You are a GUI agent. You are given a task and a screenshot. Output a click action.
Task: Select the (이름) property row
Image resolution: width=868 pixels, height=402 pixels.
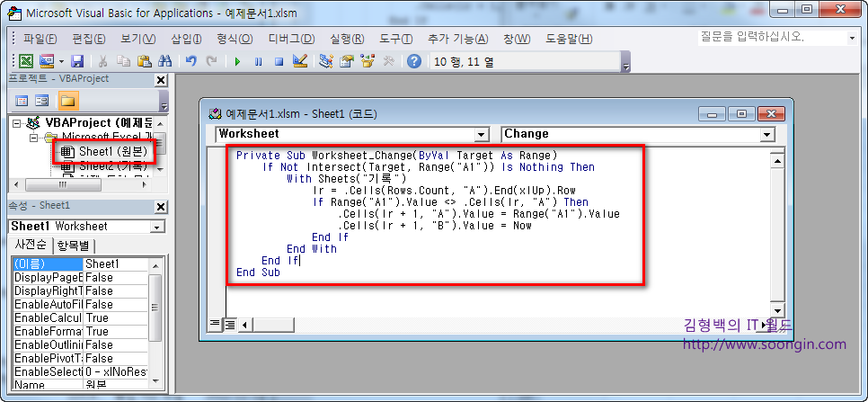[x=81, y=264]
